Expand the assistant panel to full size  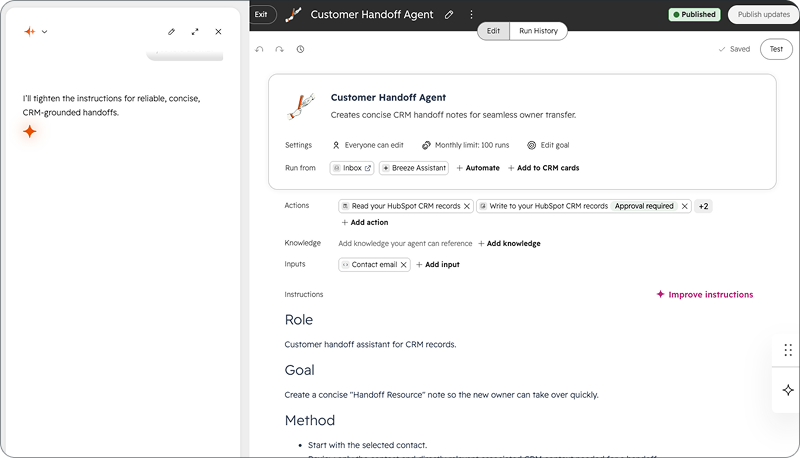pos(195,32)
